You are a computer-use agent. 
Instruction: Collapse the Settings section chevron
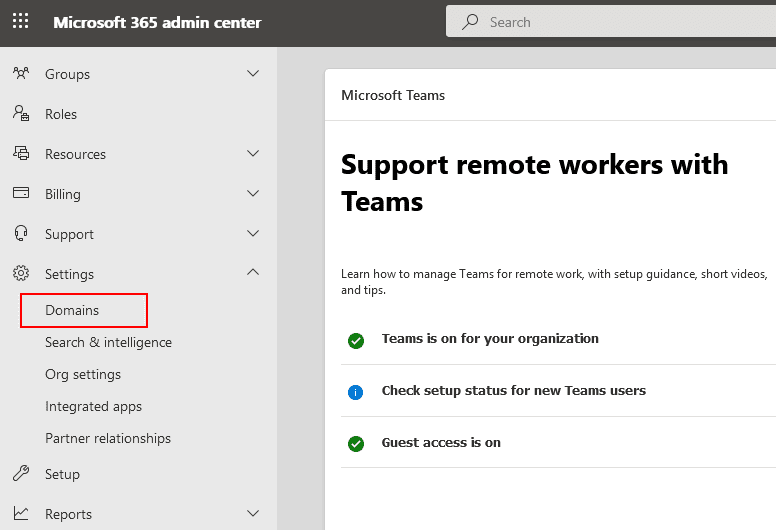coord(253,273)
